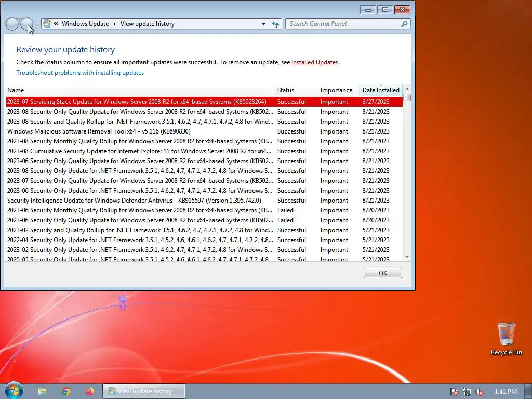This screenshot has width=532, height=399.
Task: Click the double chevron breadcrumb overflow
Action: [56, 24]
